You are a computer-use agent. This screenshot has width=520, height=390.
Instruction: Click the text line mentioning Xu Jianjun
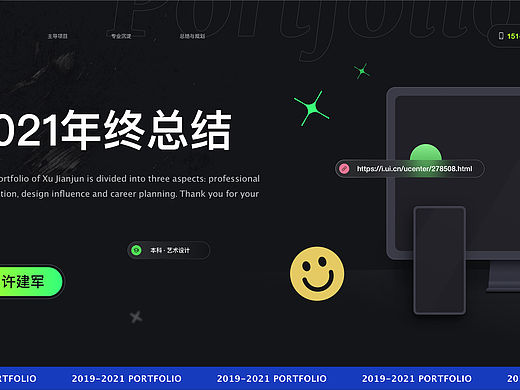coord(130,179)
